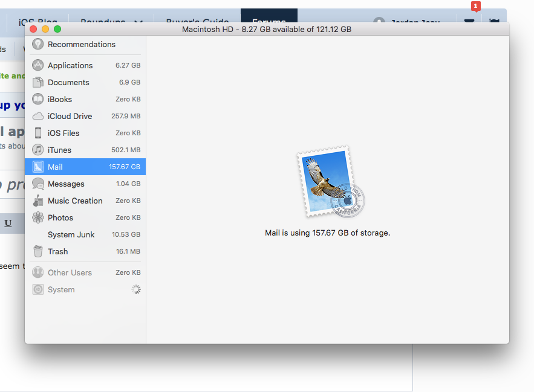Image resolution: width=534 pixels, height=392 pixels.
Task: Click the 1.04 GB Messages size
Action: click(128, 184)
